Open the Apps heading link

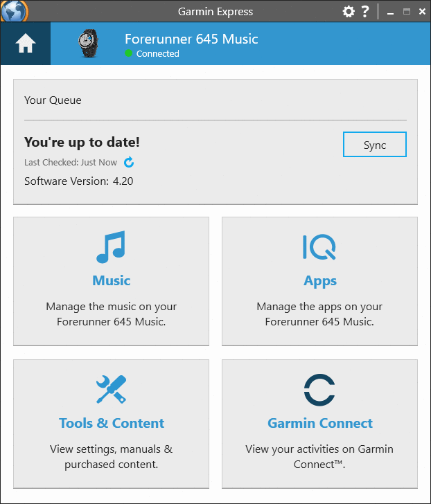tap(320, 281)
